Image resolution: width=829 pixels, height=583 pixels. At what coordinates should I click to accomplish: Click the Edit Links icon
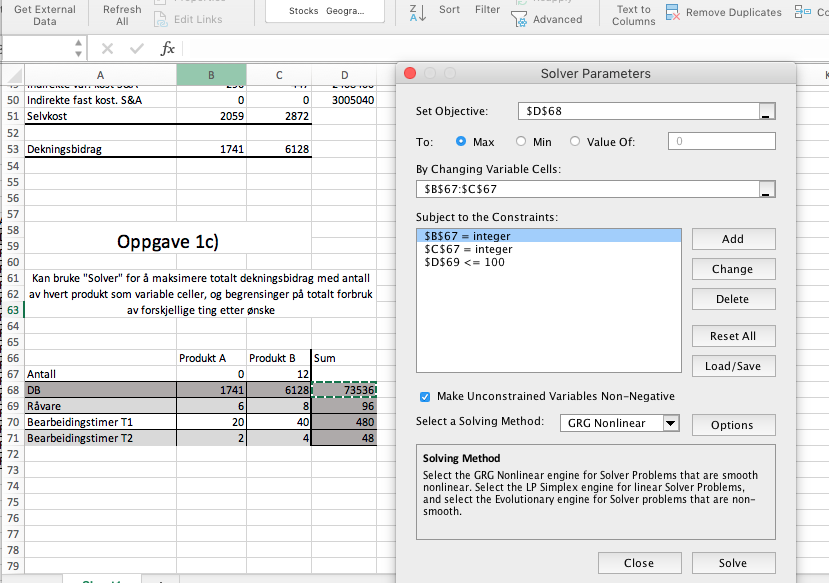(x=160, y=20)
